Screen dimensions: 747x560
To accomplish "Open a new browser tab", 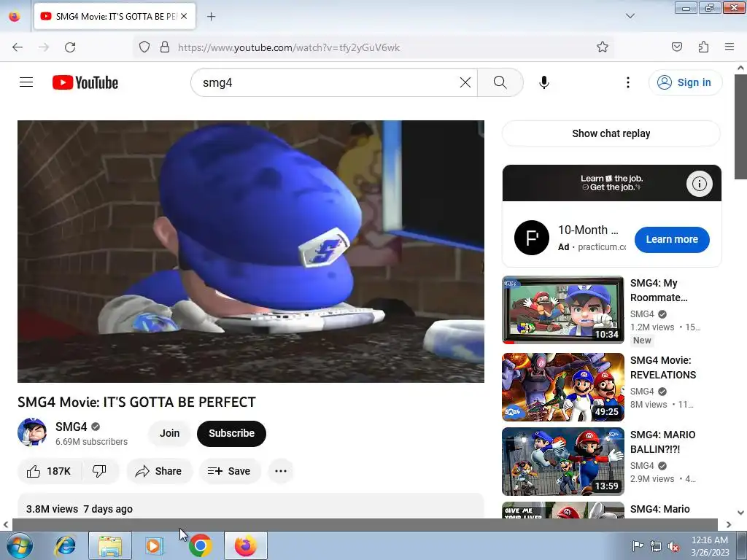I will pyautogui.click(x=211, y=17).
